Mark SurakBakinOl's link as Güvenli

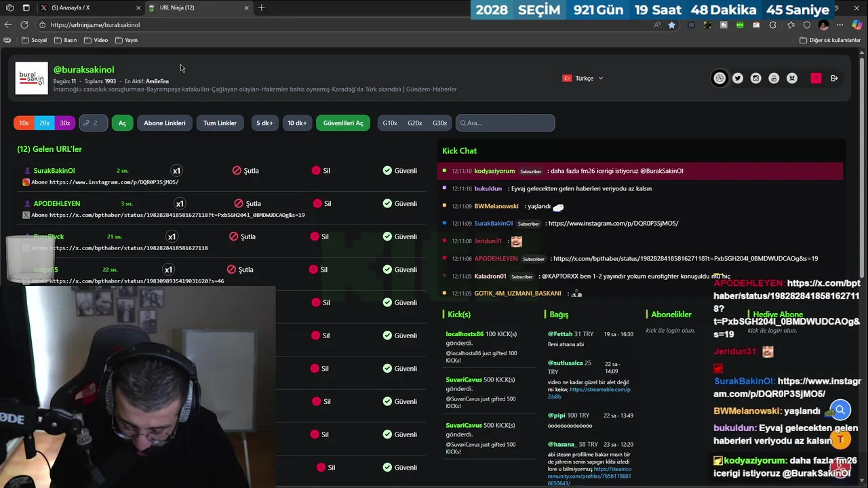point(400,170)
